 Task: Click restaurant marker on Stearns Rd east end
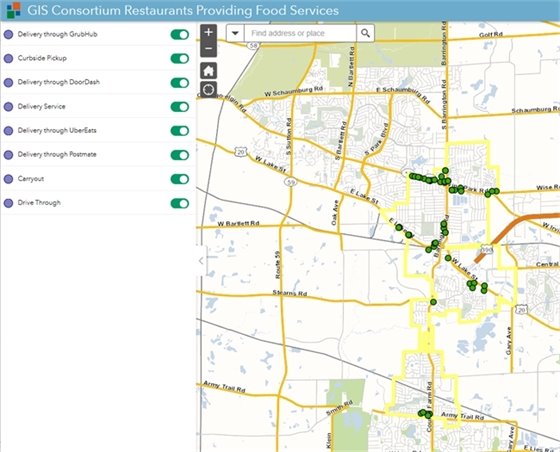point(433,302)
